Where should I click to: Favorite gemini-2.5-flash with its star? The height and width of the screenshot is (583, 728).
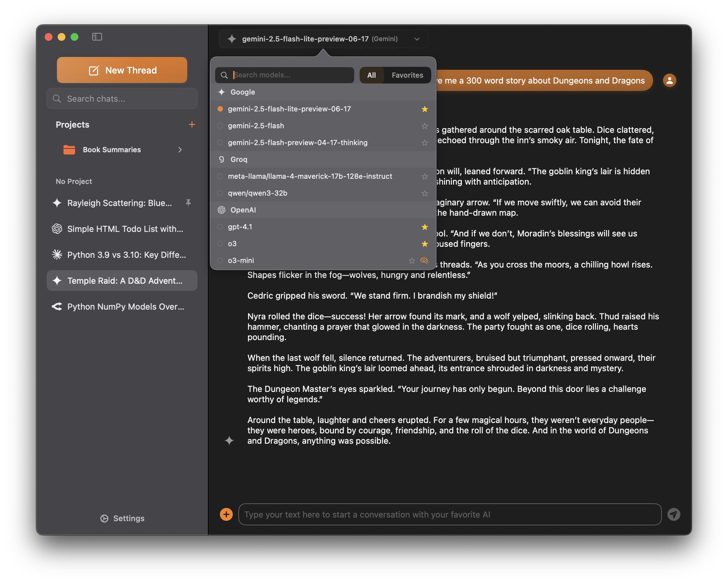click(425, 126)
